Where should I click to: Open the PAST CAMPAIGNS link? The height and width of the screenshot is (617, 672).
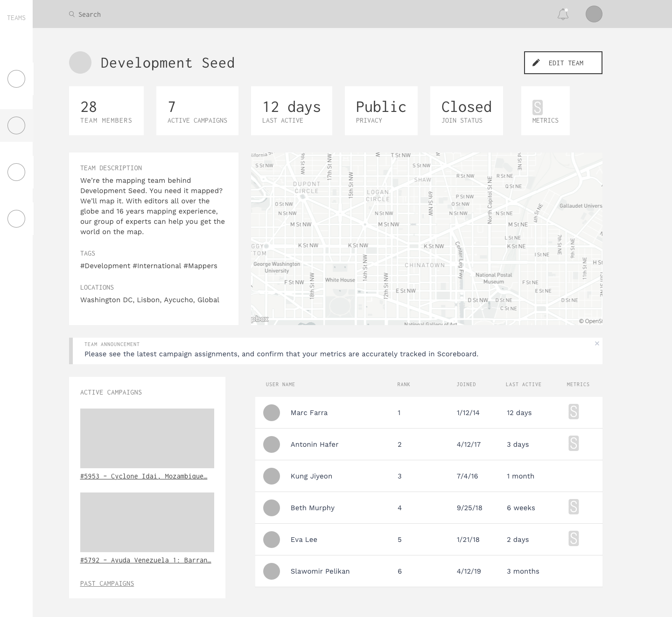(107, 583)
